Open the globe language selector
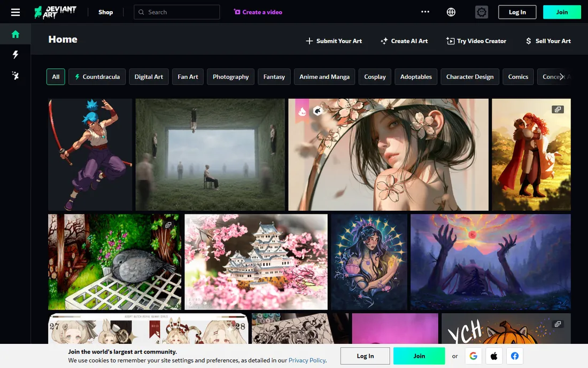 [x=451, y=12]
